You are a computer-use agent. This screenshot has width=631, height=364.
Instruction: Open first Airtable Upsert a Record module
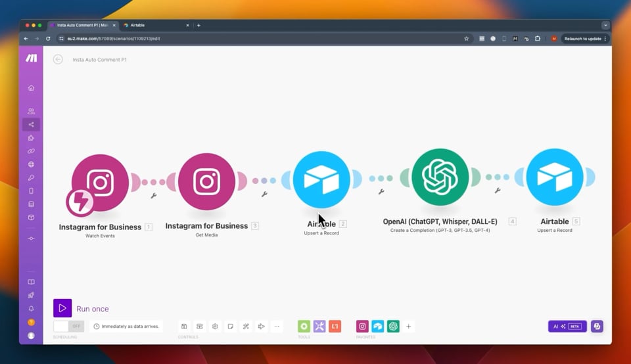tap(321, 179)
